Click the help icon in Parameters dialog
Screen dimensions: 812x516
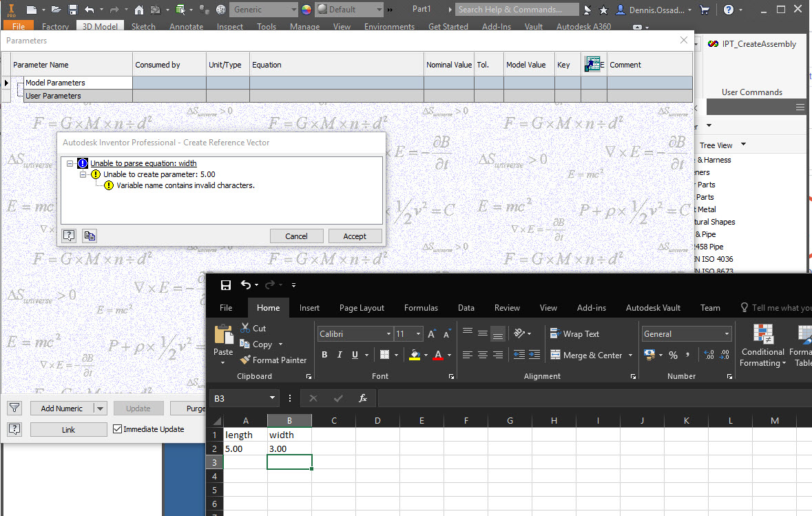pos(14,429)
